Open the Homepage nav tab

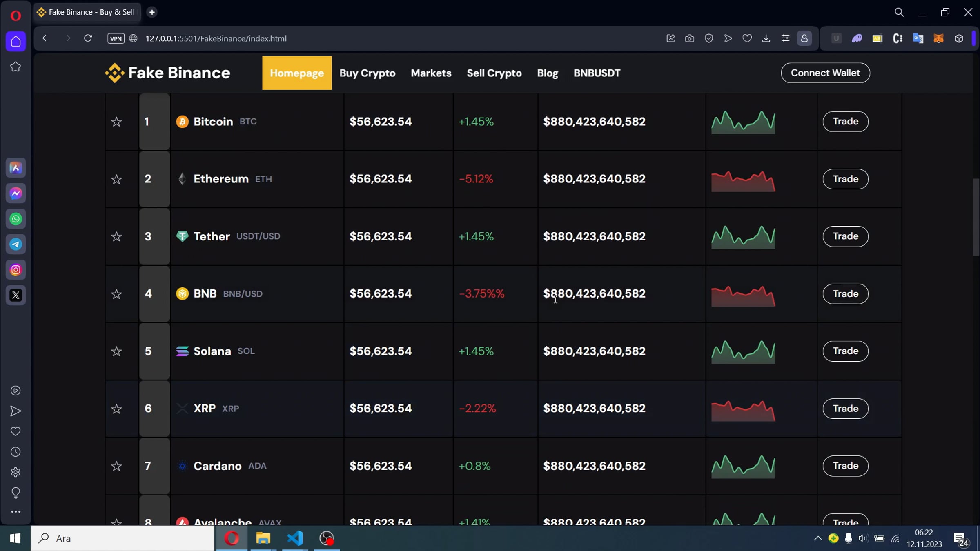pyautogui.click(x=297, y=73)
